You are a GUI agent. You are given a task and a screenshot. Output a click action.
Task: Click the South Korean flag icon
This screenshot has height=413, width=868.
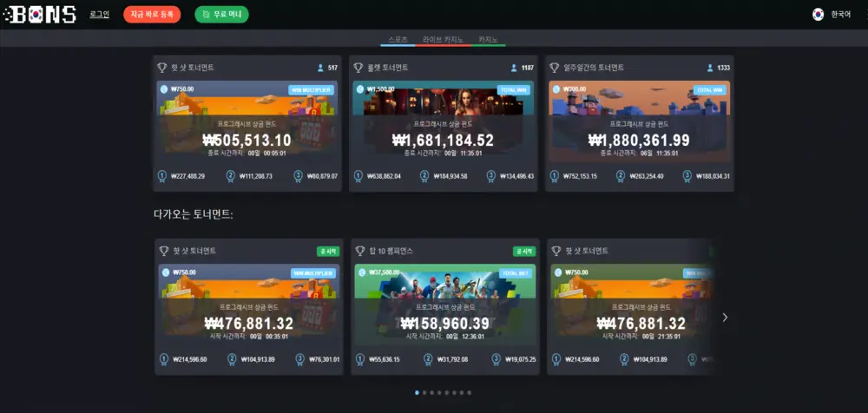[x=818, y=15]
